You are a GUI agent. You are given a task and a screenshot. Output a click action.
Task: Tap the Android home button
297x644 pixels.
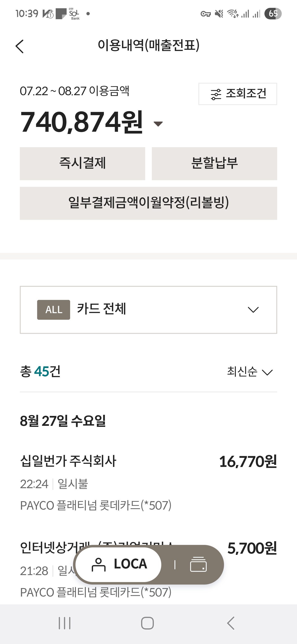coord(147,623)
